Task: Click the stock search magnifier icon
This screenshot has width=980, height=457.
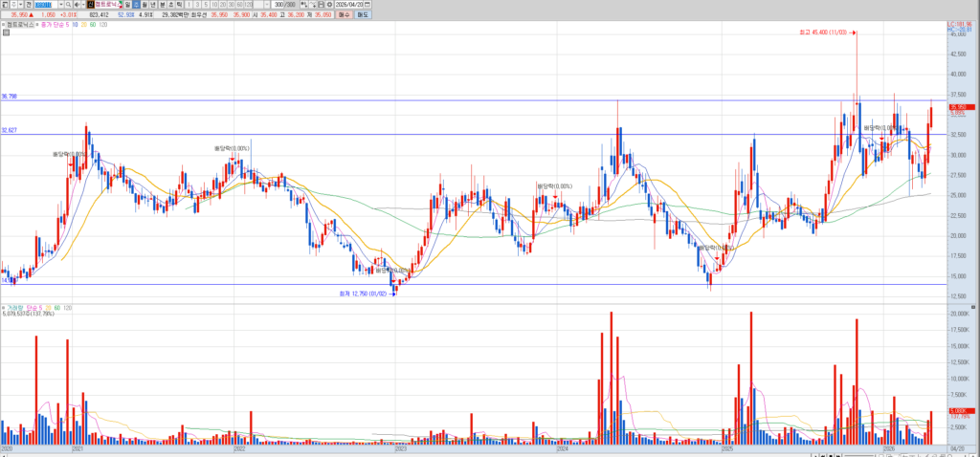Action: pos(68,5)
